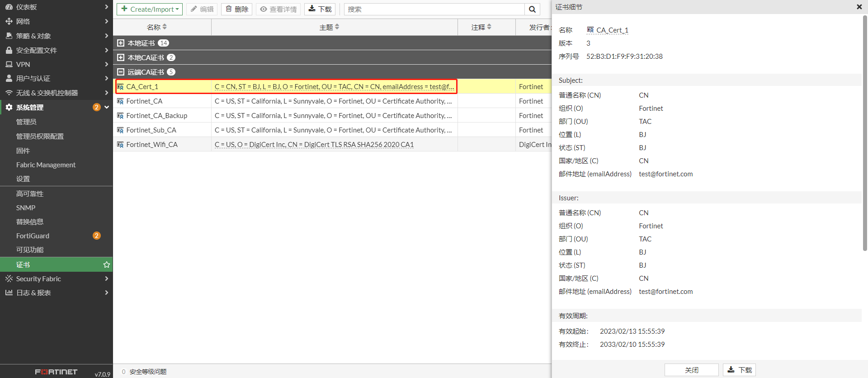This screenshot has height=378, width=868.
Task: Expand the 本地CA证书 group
Action: tap(121, 57)
